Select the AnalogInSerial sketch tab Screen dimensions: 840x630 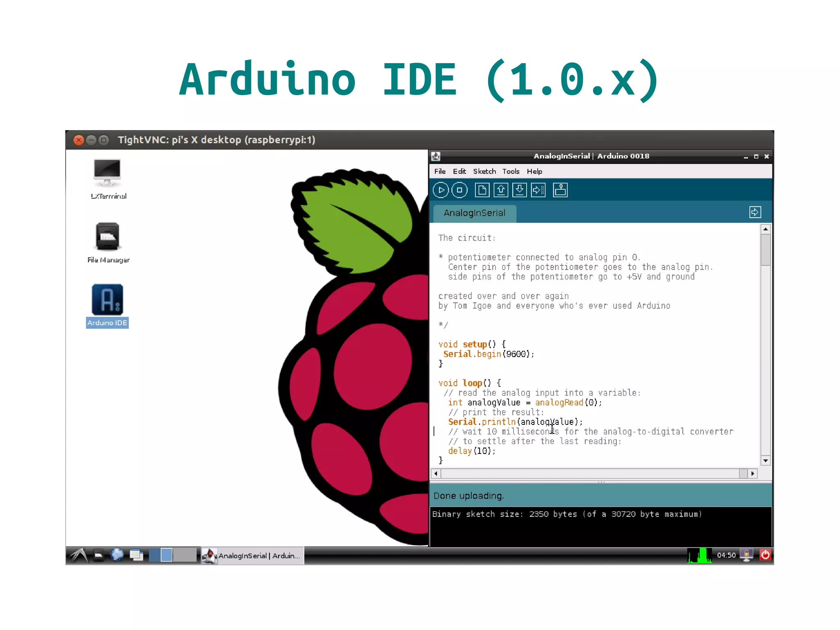click(x=475, y=213)
